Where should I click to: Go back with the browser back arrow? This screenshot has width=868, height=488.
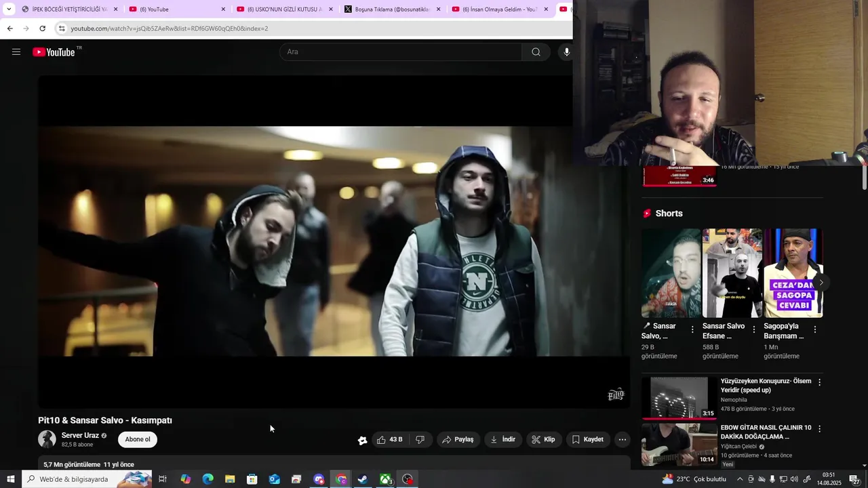pyautogui.click(x=9, y=28)
